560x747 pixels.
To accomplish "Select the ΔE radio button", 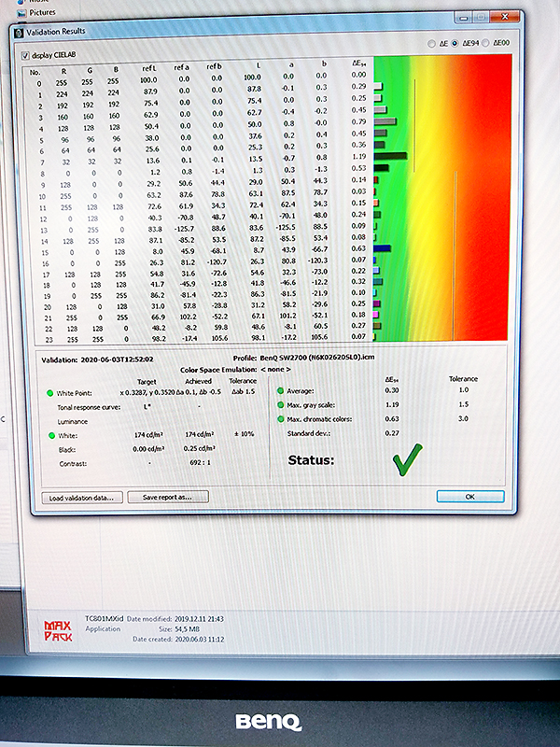I will 431,44.
